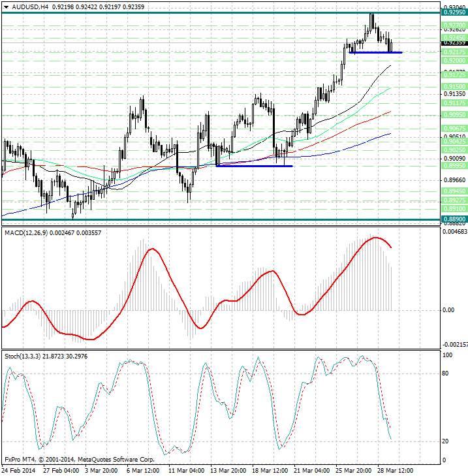Select the 0.92450 green price label

coord(454,37)
